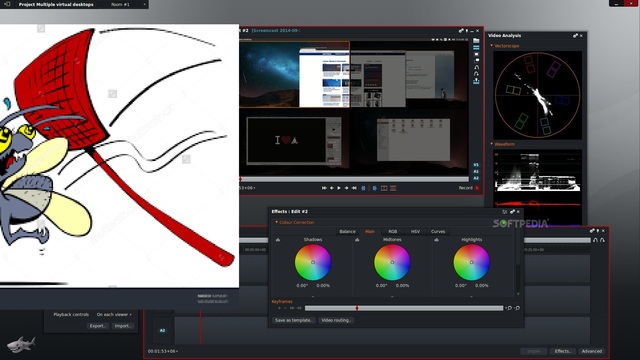This screenshot has height=360, width=640.
Task: Toggle the A2 track on the timeline
Action: (x=162, y=330)
